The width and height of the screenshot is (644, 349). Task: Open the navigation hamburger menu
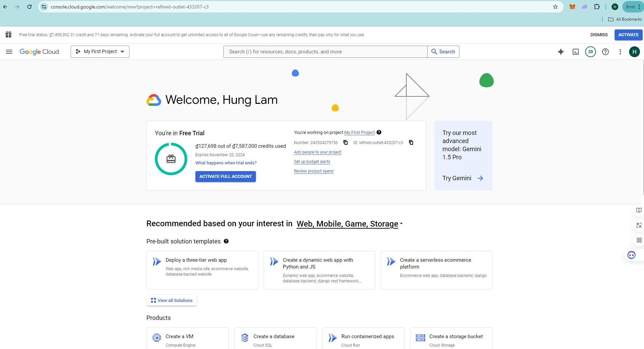click(9, 51)
